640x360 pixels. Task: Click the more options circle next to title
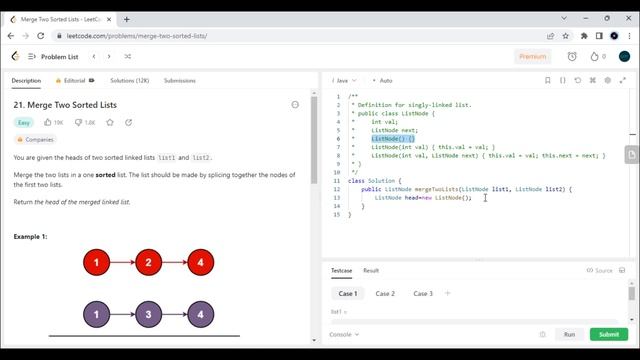(295, 105)
